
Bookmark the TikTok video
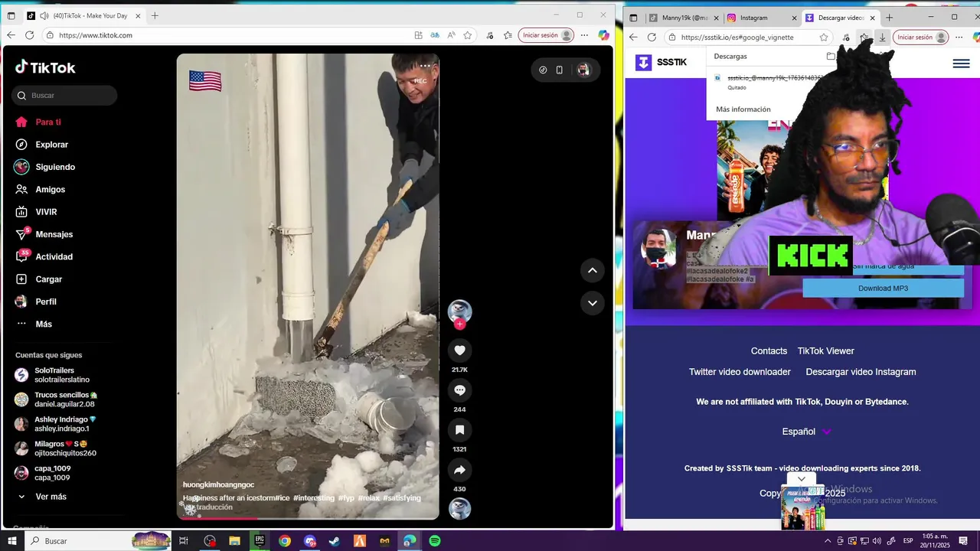(459, 430)
